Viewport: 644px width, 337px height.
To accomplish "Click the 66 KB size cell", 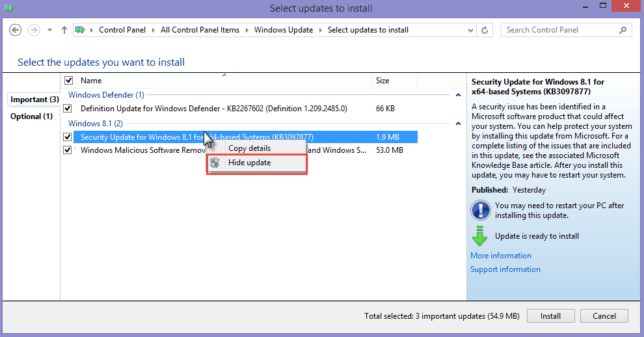I will pyautogui.click(x=385, y=109).
